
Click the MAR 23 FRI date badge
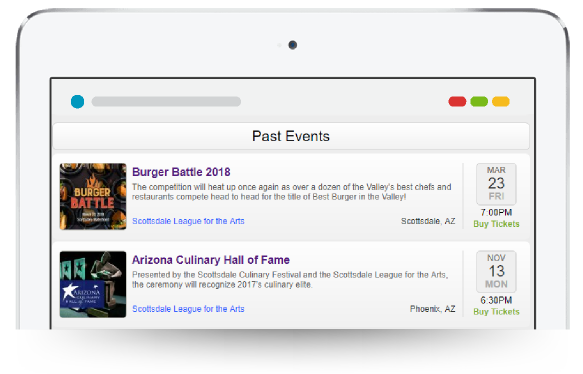pyautogui.click(x=496, y=184)
